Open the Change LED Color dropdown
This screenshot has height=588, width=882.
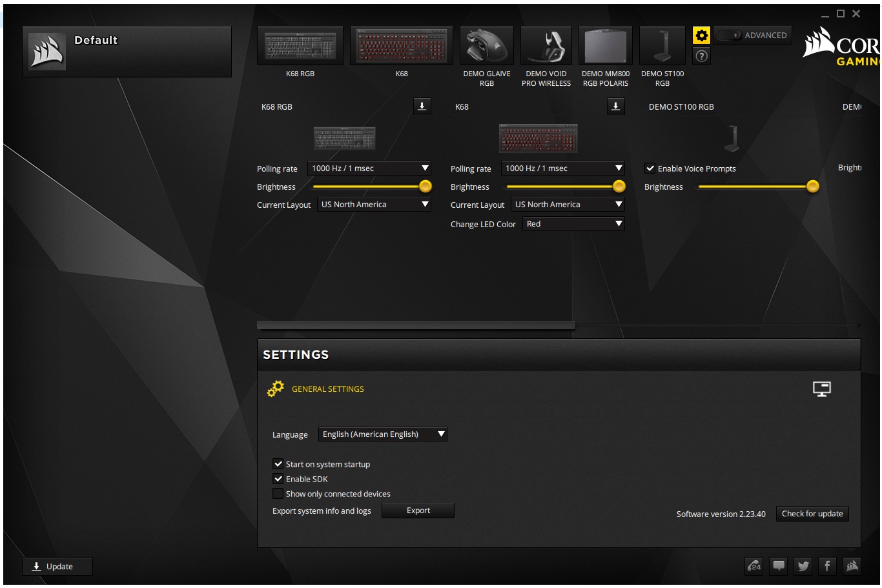573,224
